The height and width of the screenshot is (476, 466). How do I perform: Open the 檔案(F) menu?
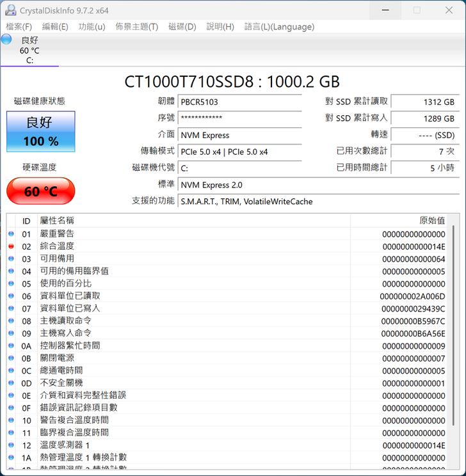[19, 27]
